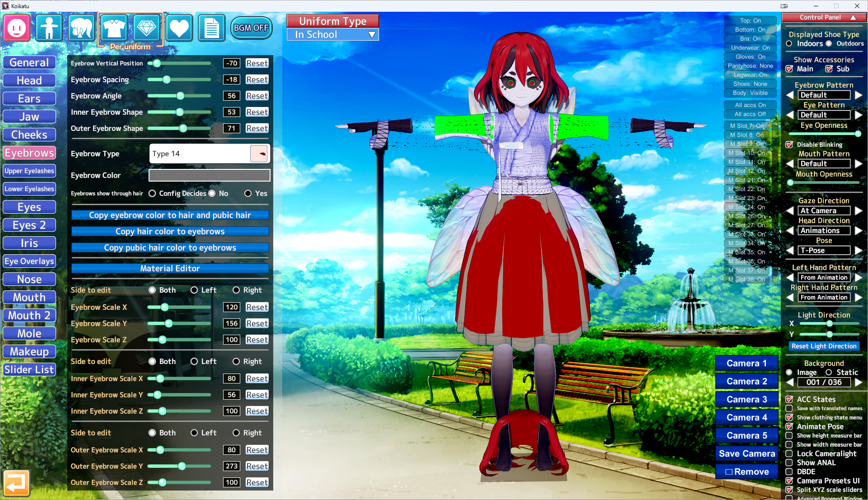The image size is (868, 500).
Task: Select the Clothing shirt icon
Action: (x=114, y=28)
